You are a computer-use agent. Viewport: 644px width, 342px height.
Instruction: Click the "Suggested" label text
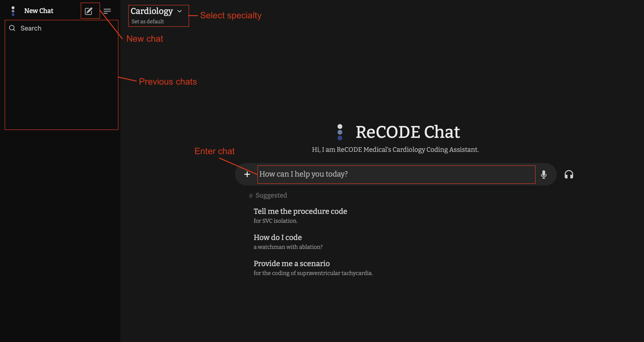[x=271, y=195]
